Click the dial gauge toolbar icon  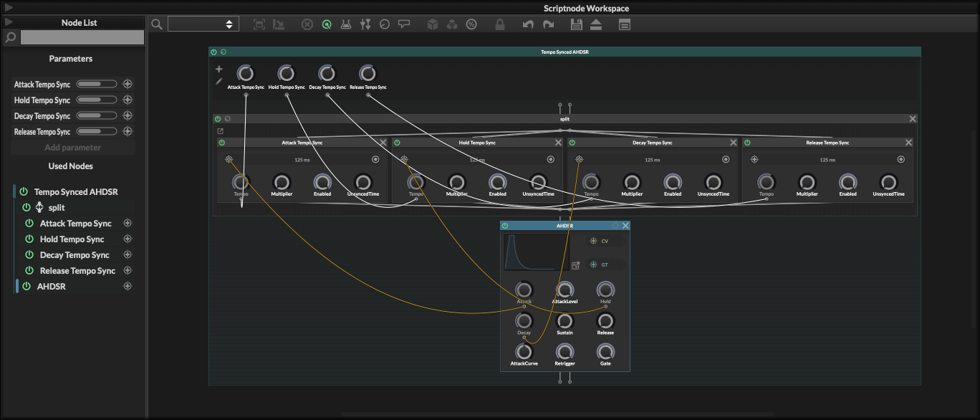(385, 24)
